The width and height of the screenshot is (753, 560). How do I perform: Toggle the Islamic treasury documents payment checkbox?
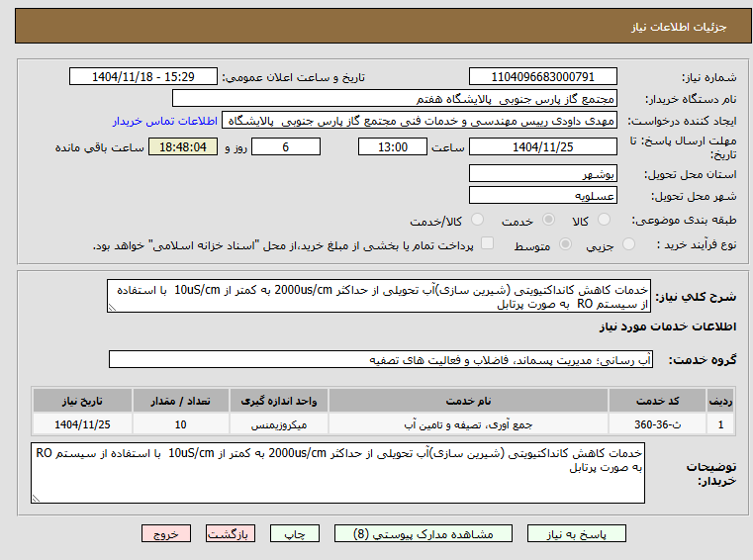(x=488, y=243)
